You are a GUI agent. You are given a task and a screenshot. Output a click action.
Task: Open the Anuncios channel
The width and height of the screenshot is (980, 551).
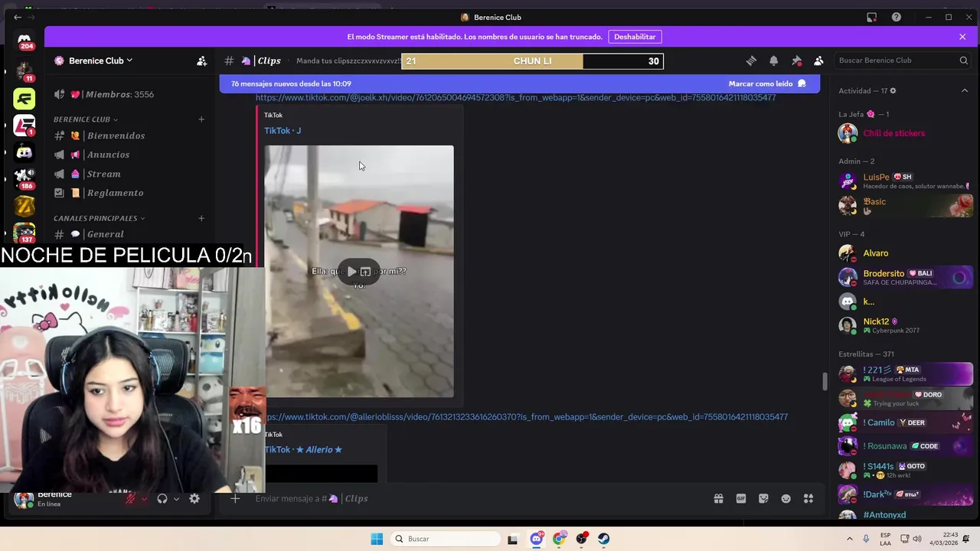(129, 155)
